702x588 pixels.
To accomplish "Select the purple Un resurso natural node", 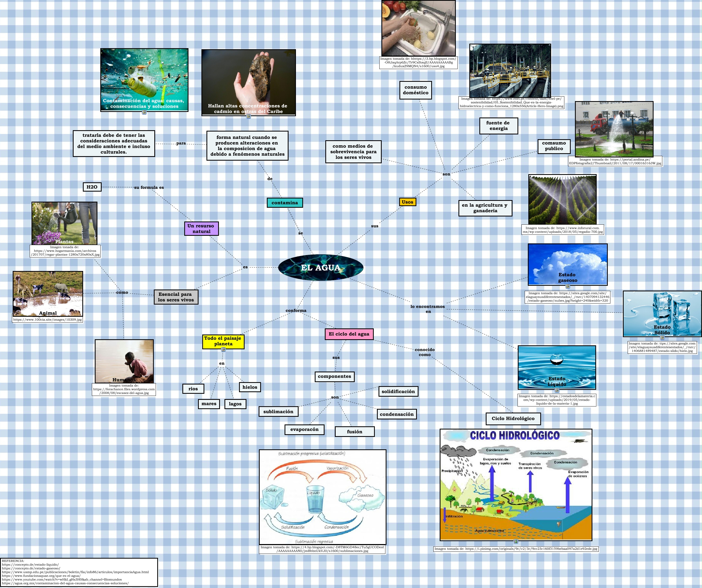I will (x=201, y=229).
